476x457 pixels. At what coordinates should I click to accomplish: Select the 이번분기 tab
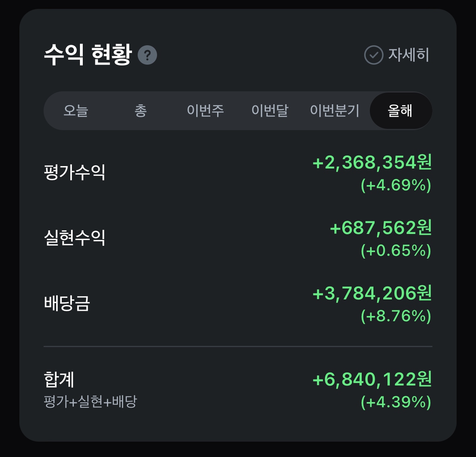334,110
